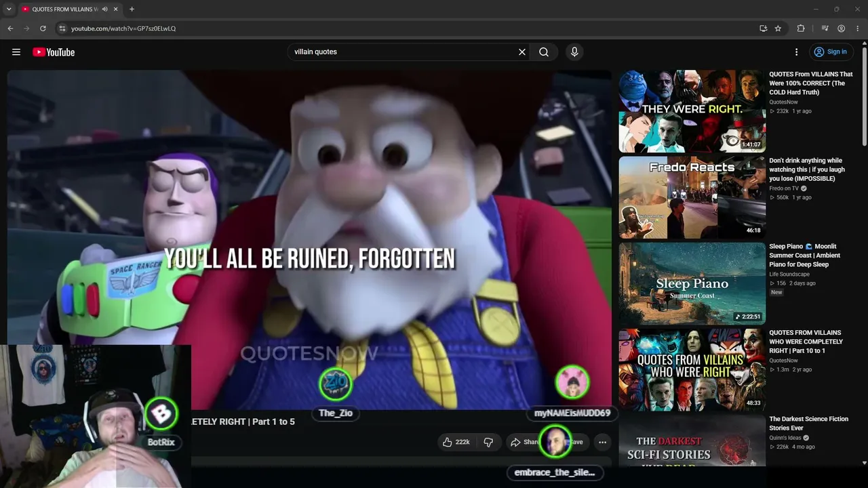This screenshot has height=488, width=868.
Task: Expand Chrome tab search dropdown
Action: pyautogui.click(x=9, y=9)
